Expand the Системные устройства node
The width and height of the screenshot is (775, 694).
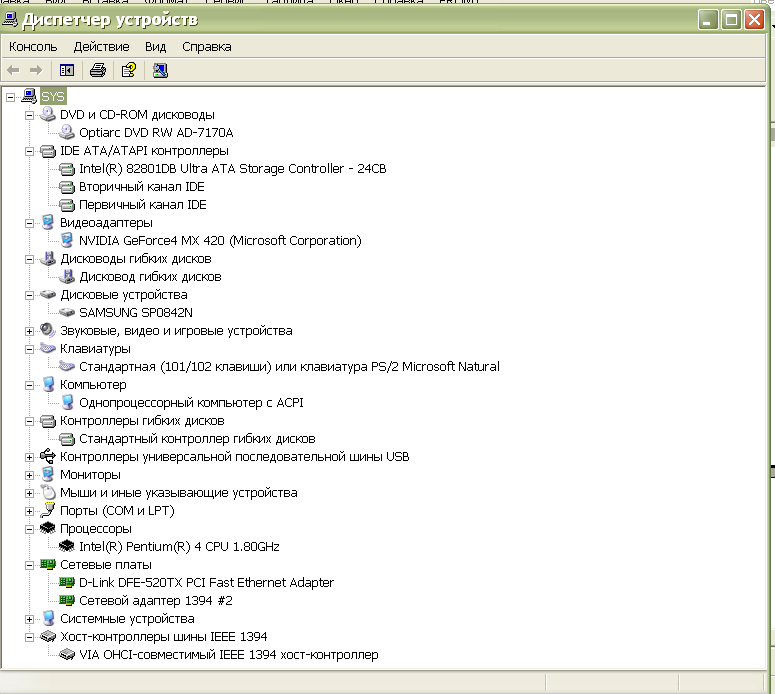(x=29, y=619)
